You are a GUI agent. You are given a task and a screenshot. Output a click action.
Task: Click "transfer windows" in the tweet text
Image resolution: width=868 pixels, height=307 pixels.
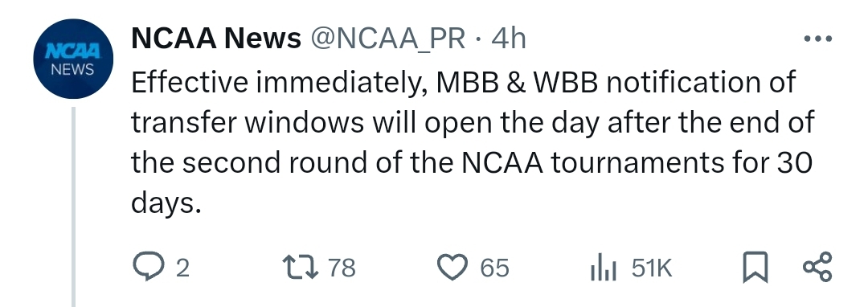[248, 123]
